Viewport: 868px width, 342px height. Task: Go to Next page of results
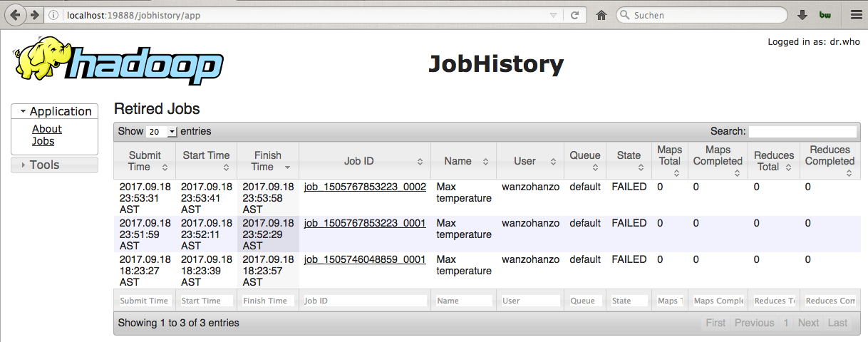808,323
